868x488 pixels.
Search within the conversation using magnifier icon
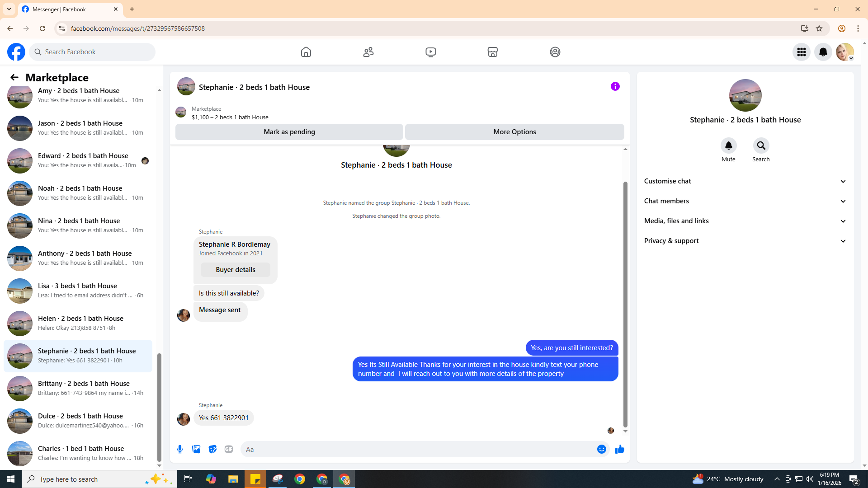[761, 146]
